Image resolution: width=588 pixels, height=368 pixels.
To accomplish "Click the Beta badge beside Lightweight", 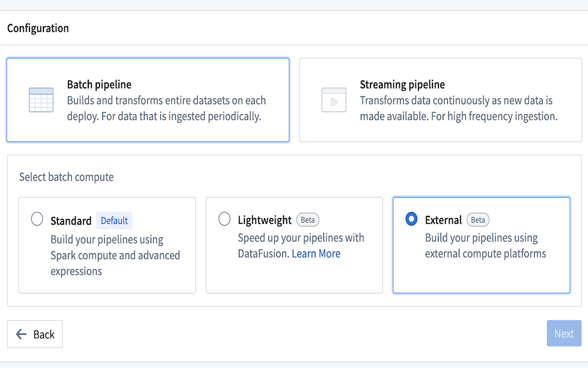I will [x=307, y=219].
